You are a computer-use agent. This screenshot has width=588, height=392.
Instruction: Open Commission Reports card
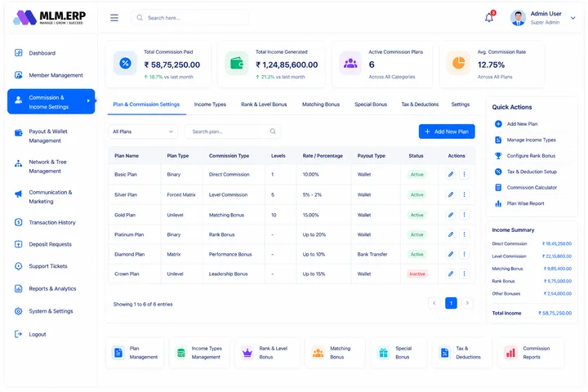coord(531,353)
